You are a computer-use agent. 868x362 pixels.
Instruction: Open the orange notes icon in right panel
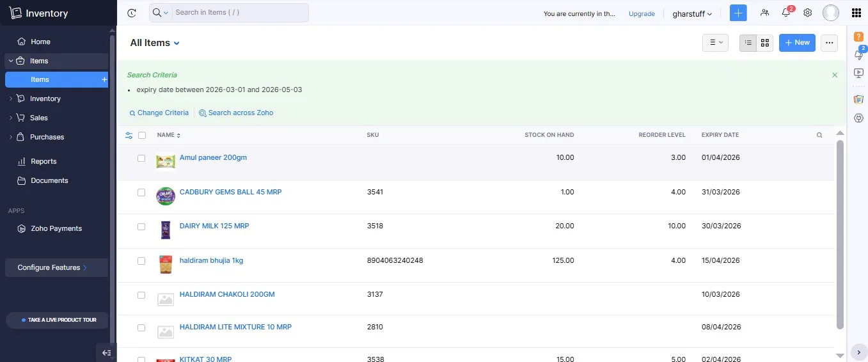859,99
